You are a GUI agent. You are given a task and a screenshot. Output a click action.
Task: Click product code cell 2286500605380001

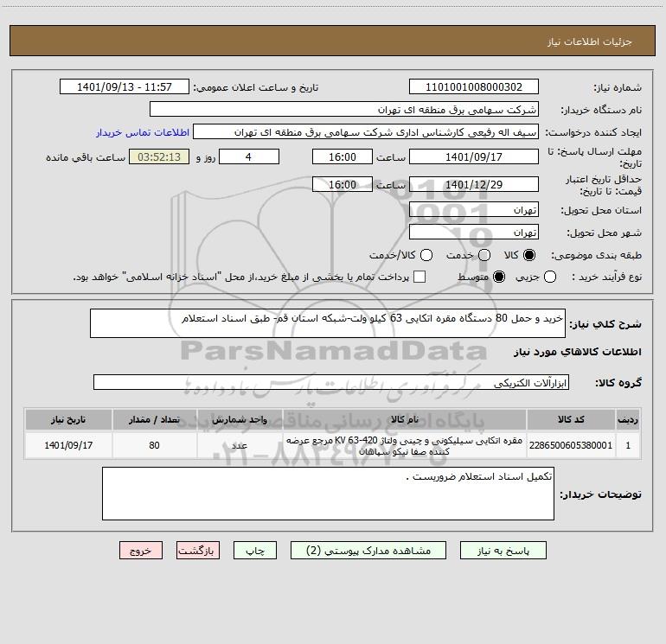(x=571, y=445)
